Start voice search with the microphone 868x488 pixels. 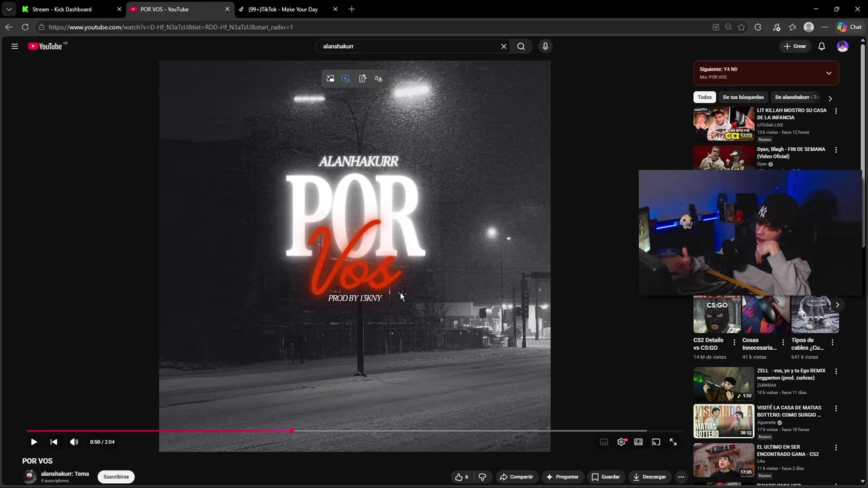tap(545, 46)
